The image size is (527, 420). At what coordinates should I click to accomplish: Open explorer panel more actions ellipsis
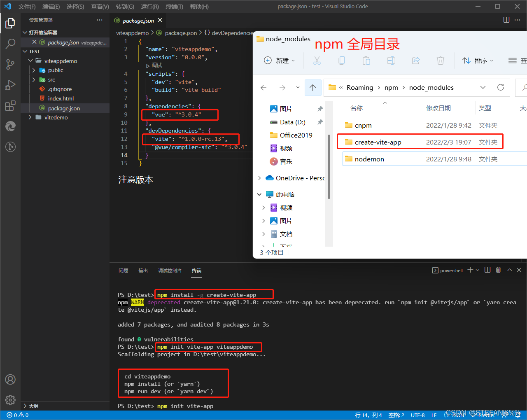(100, 20)
